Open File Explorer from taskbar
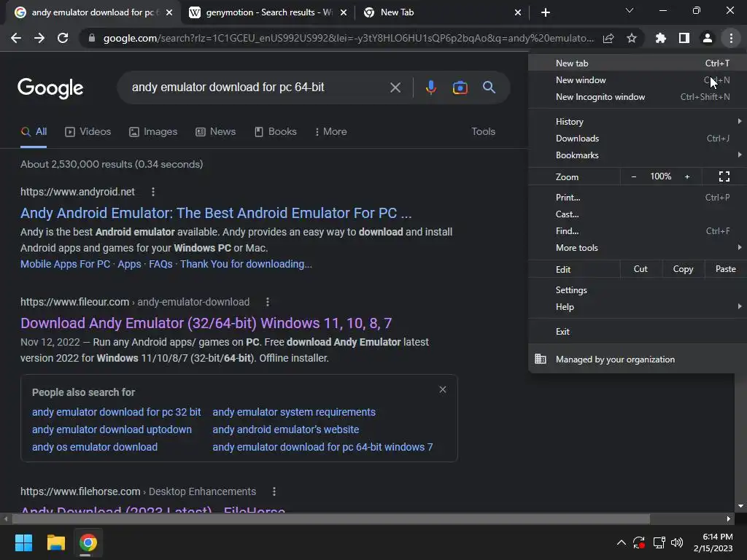Viewport: 747px width, 560px height. coord(55,542)
